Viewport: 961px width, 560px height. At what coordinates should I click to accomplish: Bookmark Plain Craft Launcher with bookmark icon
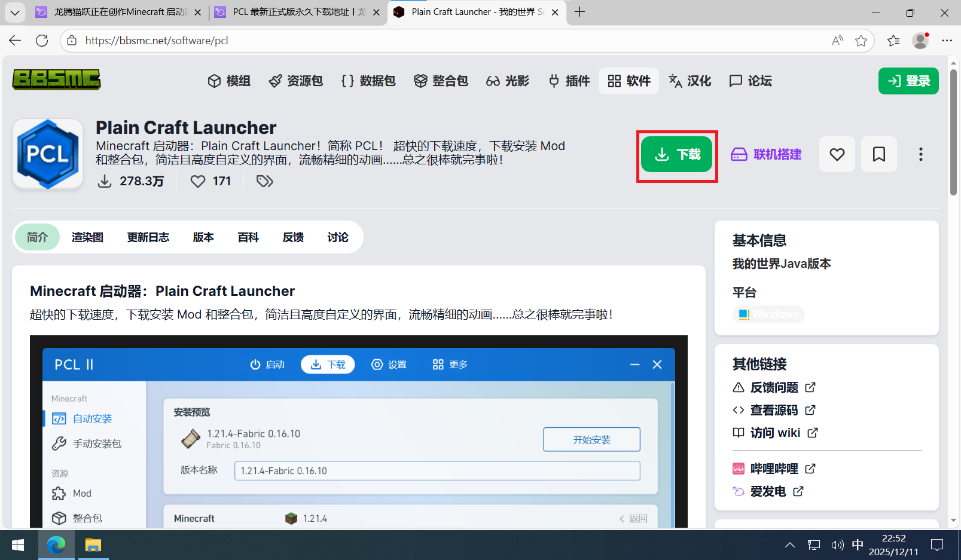[x=878, y=155]
